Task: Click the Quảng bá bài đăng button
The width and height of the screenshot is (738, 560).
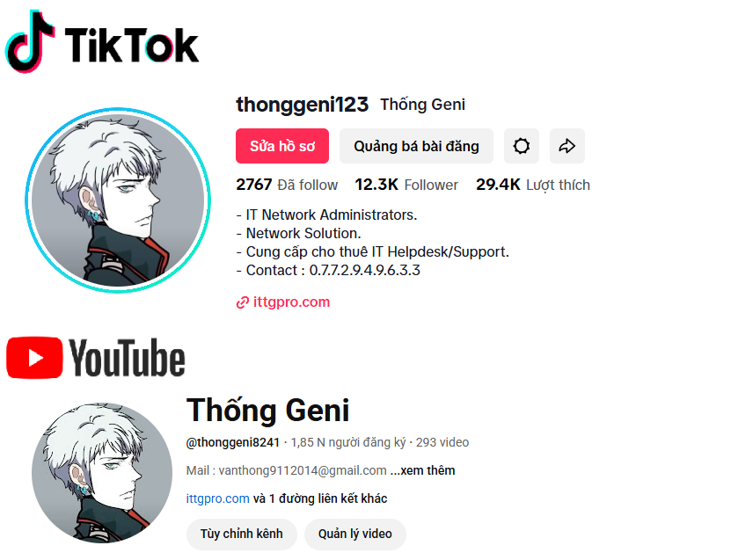Action: (x=416, y=146)
